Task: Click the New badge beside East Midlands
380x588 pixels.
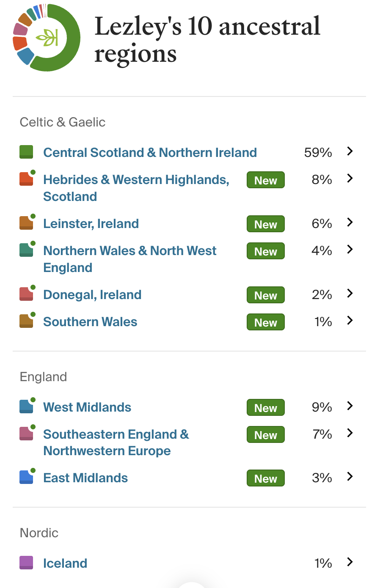Action: (266, 478)
